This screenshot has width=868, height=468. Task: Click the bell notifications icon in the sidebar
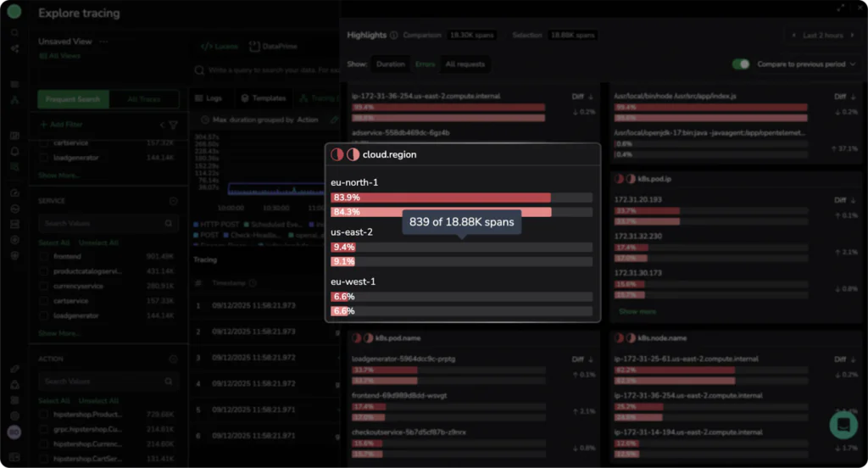point(14,152)
